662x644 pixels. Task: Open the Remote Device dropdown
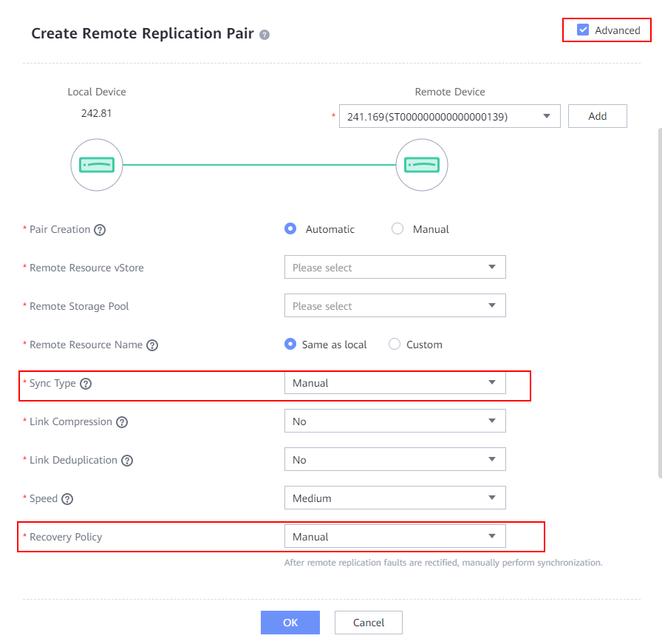449,116
